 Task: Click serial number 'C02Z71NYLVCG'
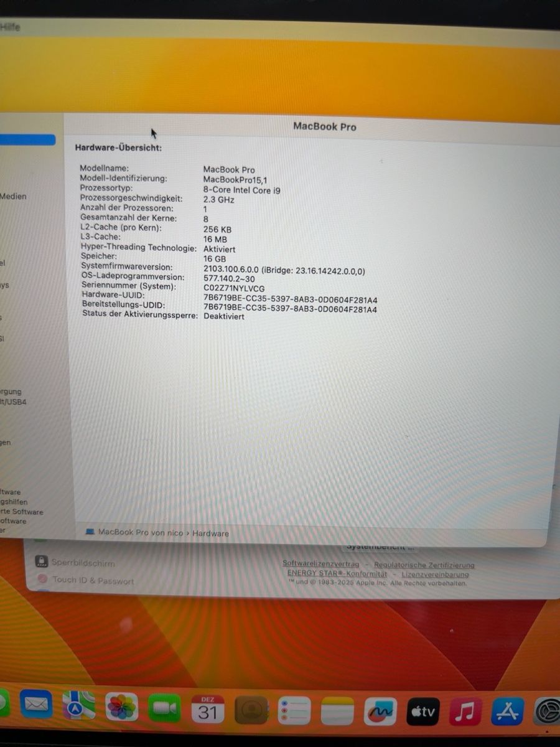click(x=234, y=289)
